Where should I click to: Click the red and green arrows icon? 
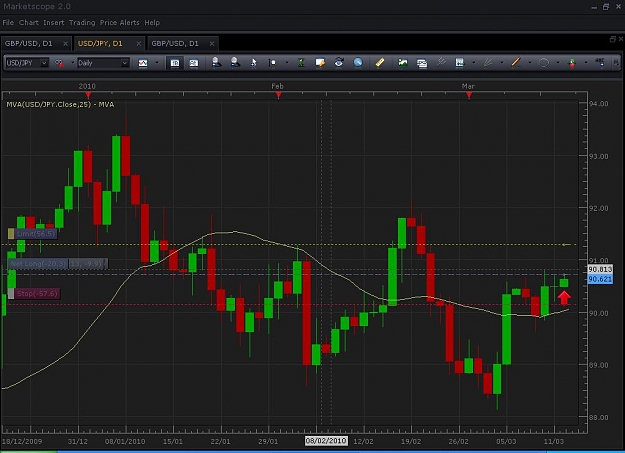(x=572, y=63)
